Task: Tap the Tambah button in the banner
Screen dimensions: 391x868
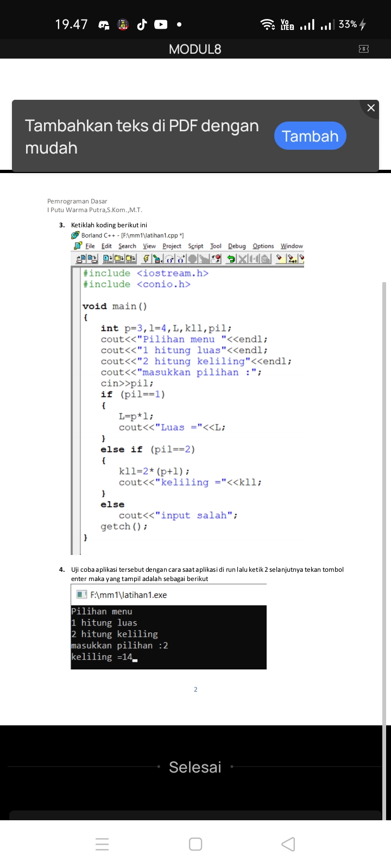Action: tap(310, 136)
